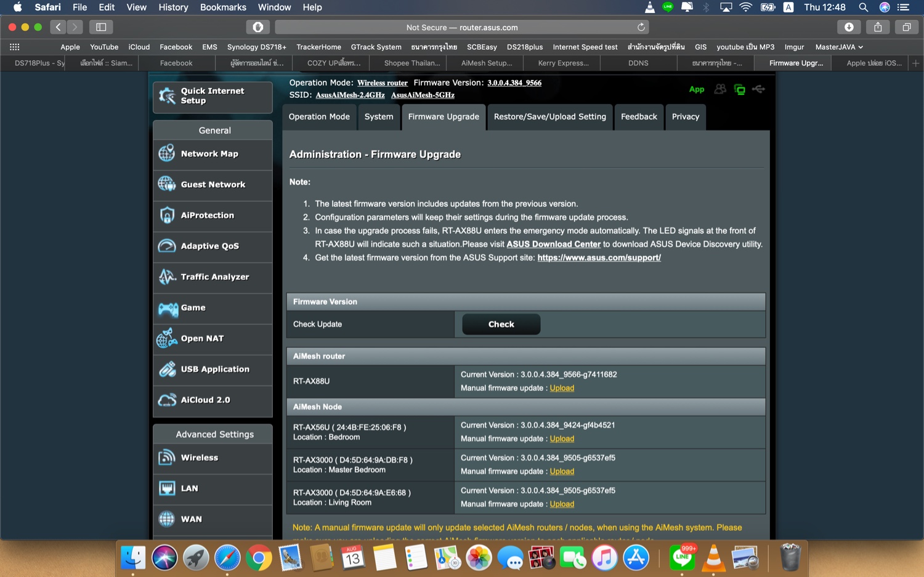
Task: Toggle the Safari sidebar button
Action: [101, 27]
